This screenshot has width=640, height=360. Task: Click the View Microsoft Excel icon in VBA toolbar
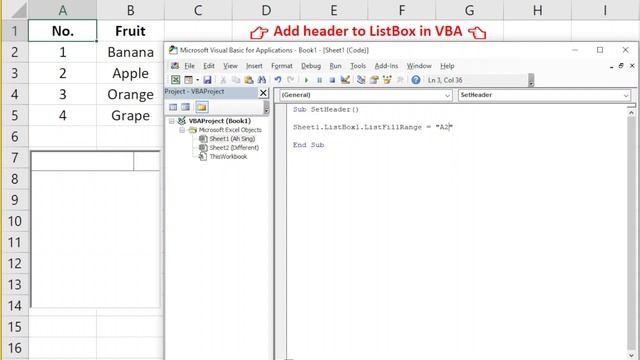[x=176, y=80]
